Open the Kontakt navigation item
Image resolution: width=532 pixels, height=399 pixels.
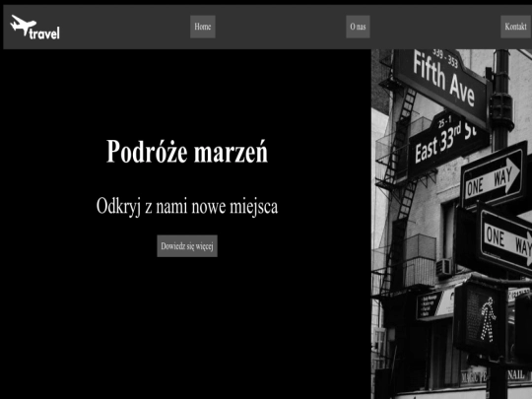(x=515, y=27)
